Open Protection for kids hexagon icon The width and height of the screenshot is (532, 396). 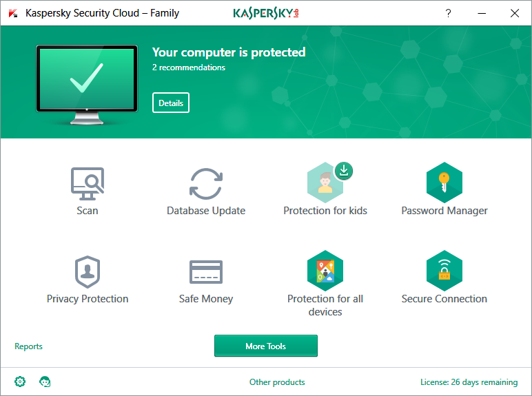[325, 183]
